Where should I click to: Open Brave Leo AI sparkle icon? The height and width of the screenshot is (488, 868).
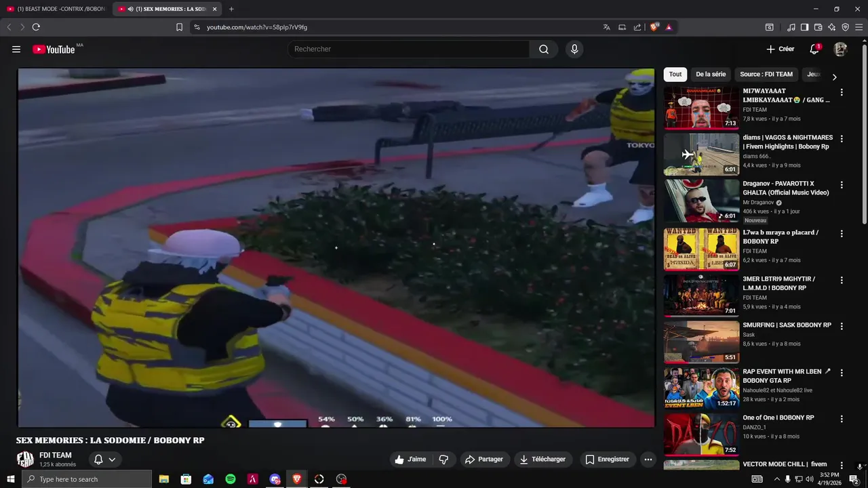coord(831,27)
